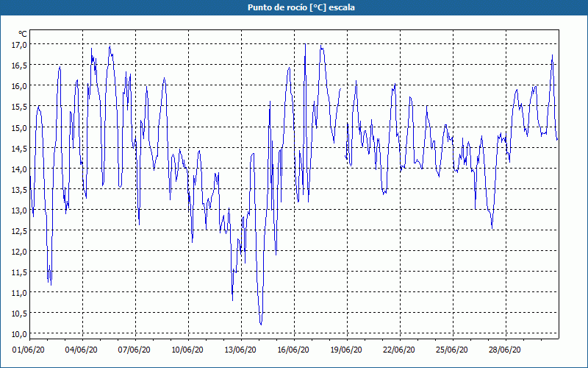This screenshot has height=368, width=588.
Task: Click the 10,5 y-axis label
Action: (20, 314)
